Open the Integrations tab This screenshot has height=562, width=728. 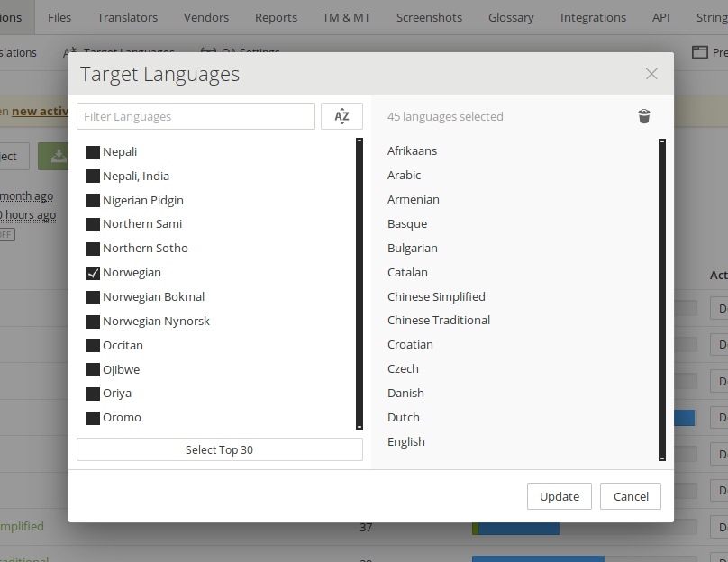[x=593, y=17]
